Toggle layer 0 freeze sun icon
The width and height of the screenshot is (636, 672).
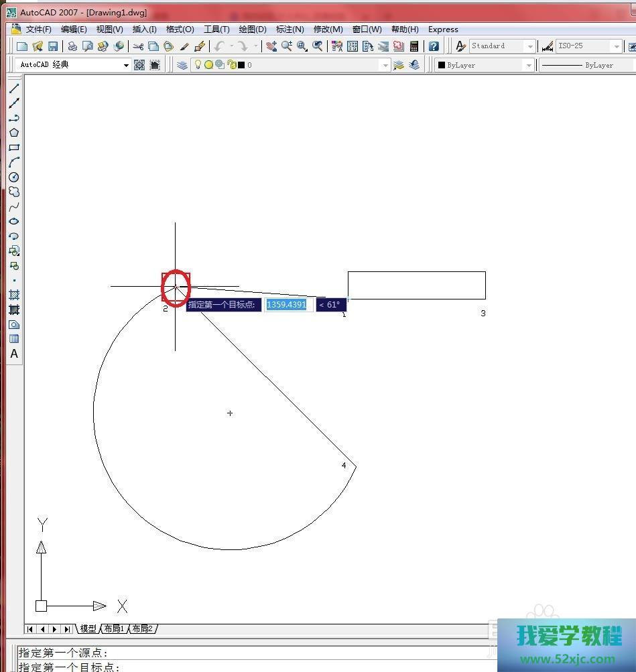208,65
